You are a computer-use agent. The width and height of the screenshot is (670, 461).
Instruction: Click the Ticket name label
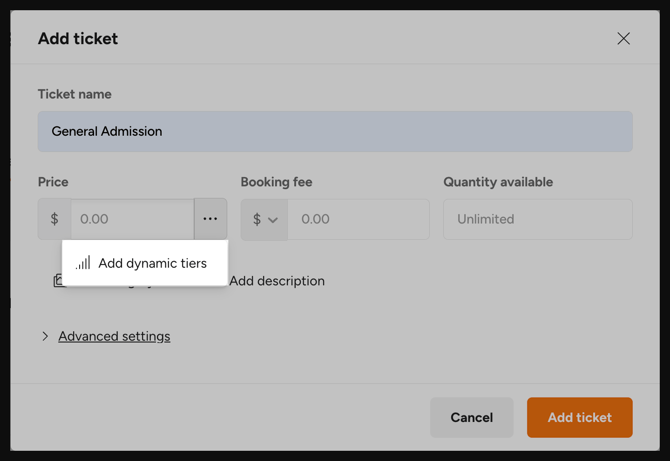[75, 94]
